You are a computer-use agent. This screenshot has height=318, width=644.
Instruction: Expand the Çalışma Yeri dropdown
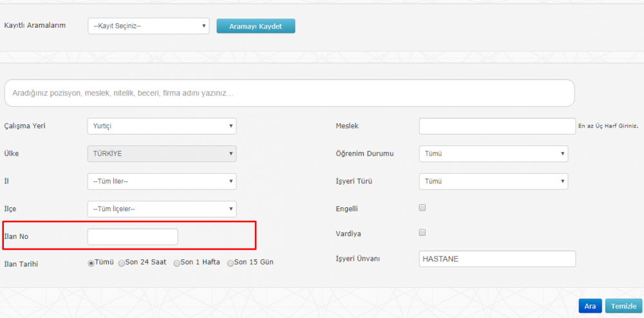161,126
